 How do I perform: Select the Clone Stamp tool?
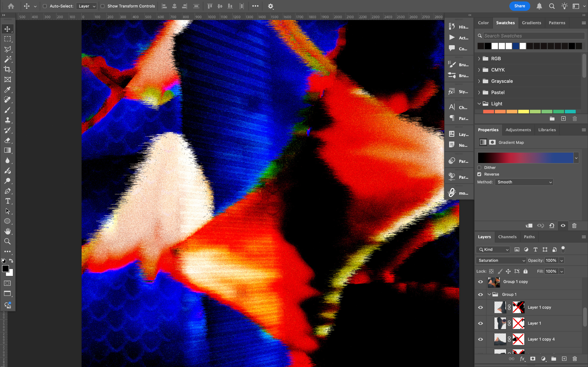pos(8,120)
